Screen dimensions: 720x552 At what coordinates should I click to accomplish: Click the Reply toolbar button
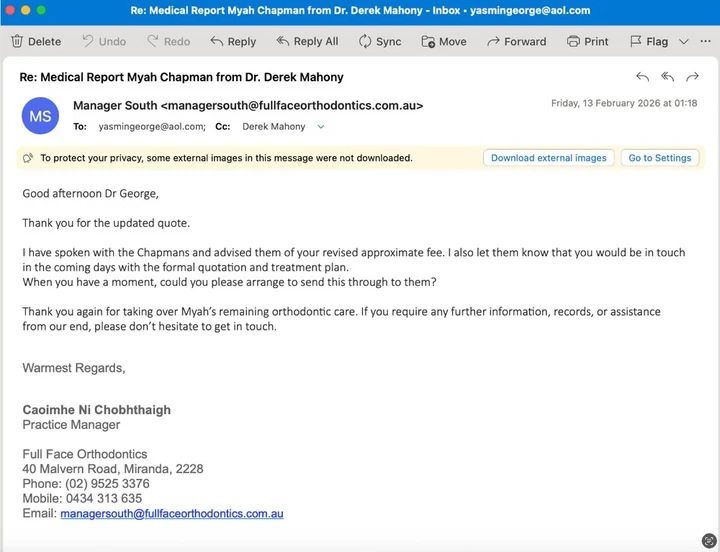pyautogui.click(x=233, y=41)
